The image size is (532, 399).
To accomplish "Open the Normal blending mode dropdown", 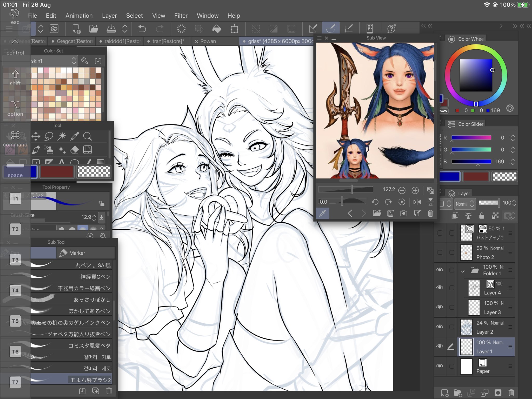I will [465, 204].
